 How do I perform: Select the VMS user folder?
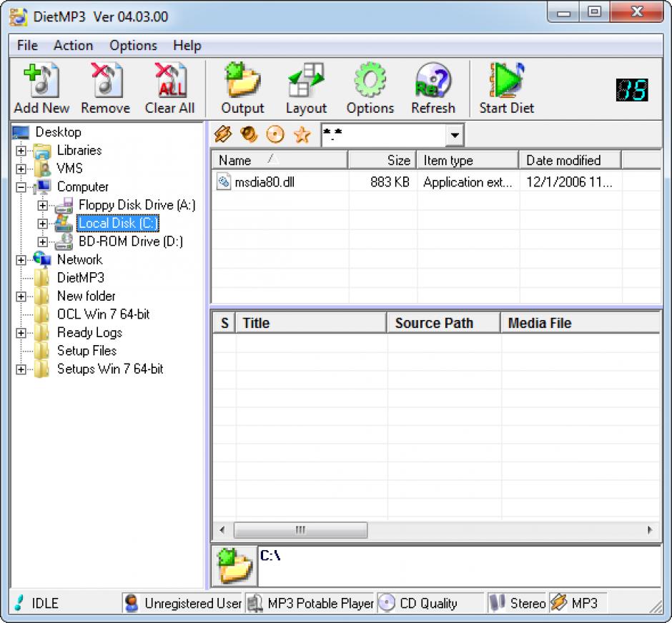tap(70, 169)
